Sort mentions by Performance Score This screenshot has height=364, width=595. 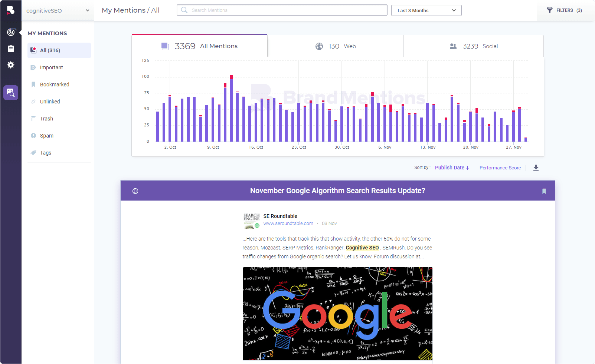pyautogui.click(x=500, y=168)
